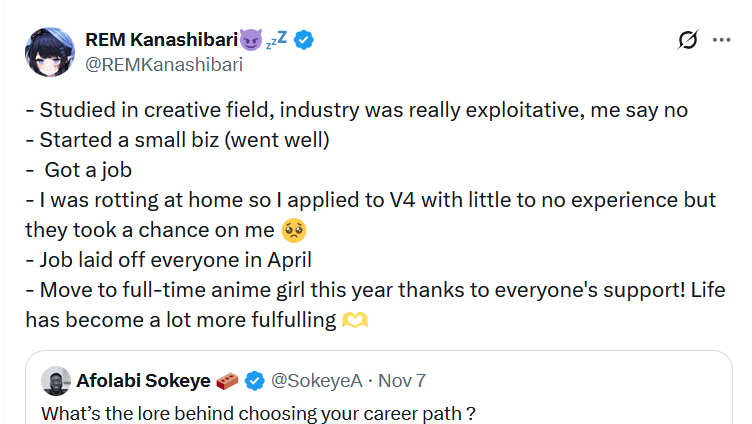Click the Grok slashed-circle icon

coord(687,40)
